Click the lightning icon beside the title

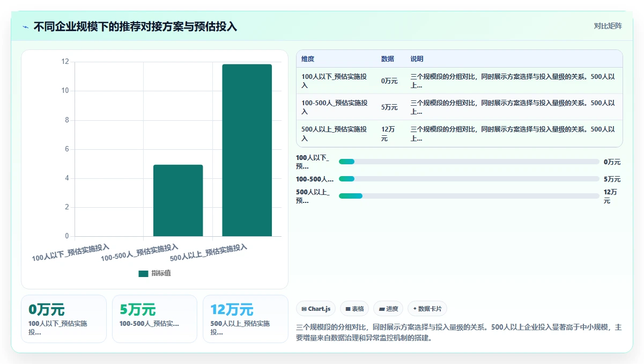(x=26, y=27)
